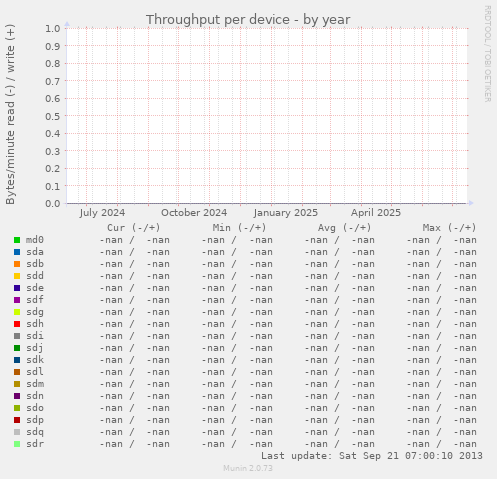Click the 'Max (-/+)' column header
Viewport: 497px width, 479px height.
(449, 228)
